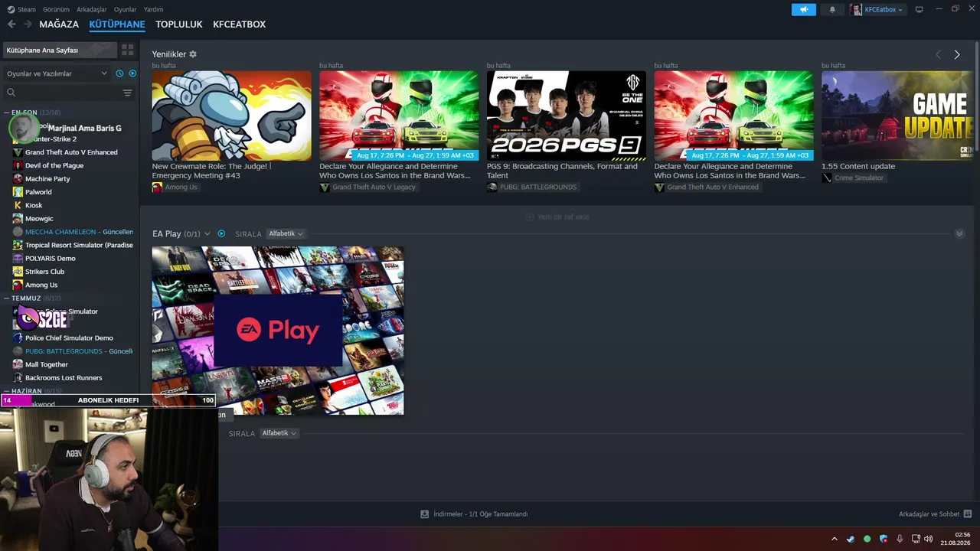The image size is (980, 551).
Task: Open the KFCEATBOX profile tab
Action: tap(240, 24)
